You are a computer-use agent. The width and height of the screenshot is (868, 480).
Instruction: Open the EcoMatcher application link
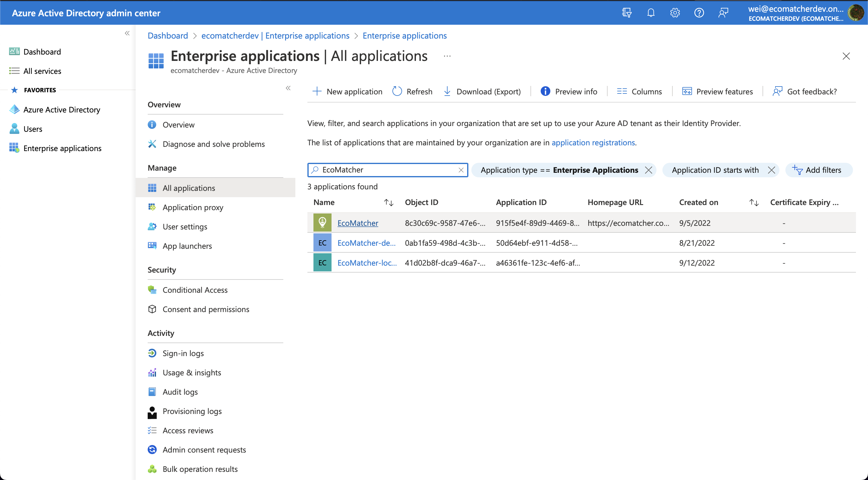(x=357, y=223)
